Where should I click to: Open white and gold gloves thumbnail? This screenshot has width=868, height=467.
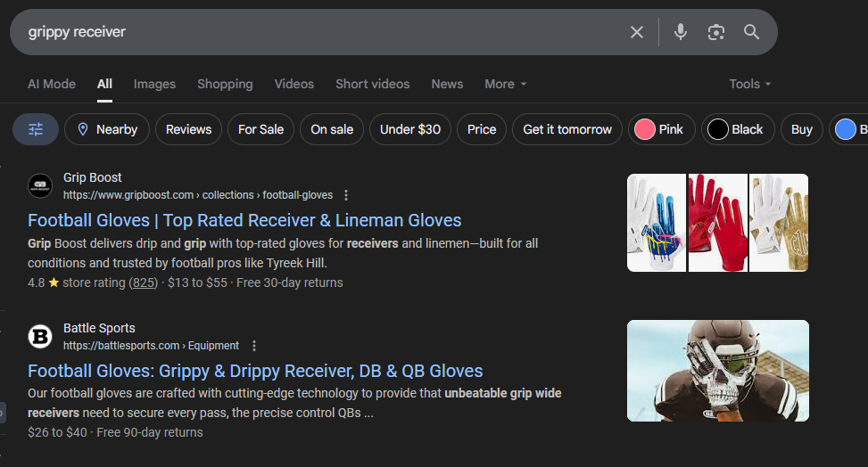[779, 223]
